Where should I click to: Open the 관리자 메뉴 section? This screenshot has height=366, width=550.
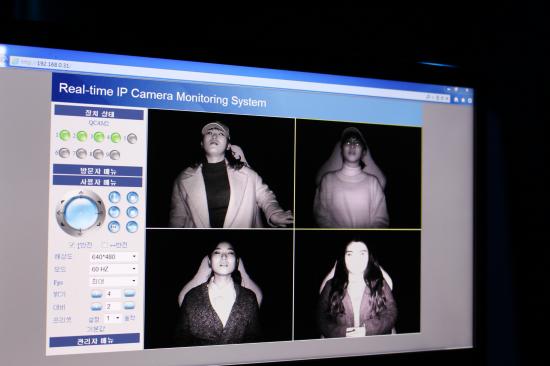pyautogui.click(x=95, y=340)
